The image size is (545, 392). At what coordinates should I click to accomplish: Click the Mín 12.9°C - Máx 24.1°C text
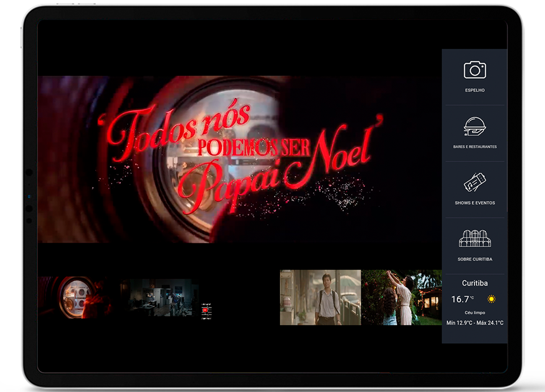pyautogui.click(x=475, y=323)
